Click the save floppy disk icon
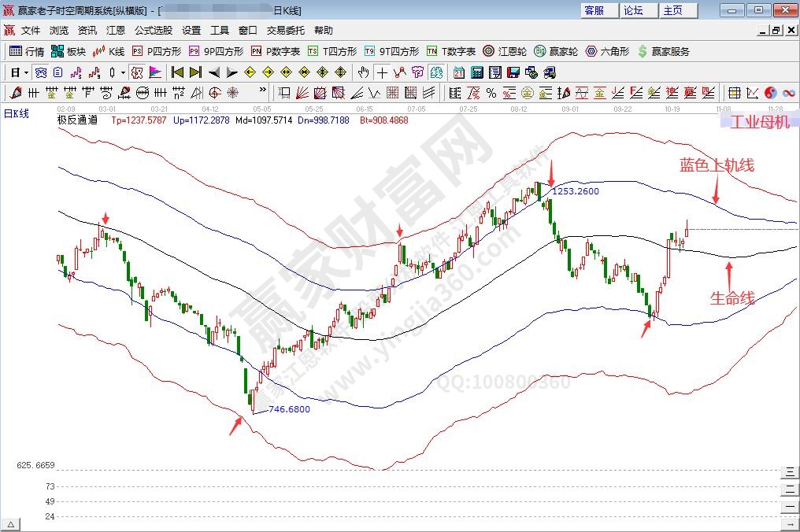This screenshot has width=800, height=532. pyautogui.click(x=513, y=72)
